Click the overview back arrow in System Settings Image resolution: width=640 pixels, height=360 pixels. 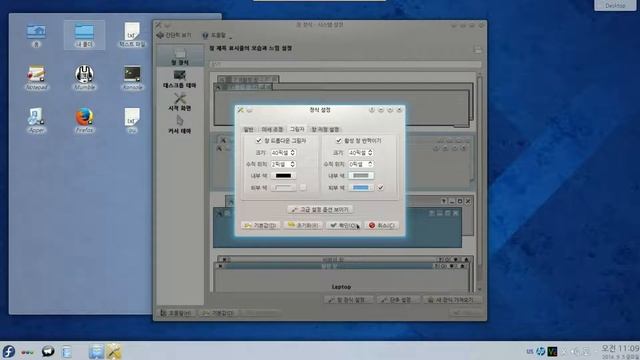[x=174, y=36]
